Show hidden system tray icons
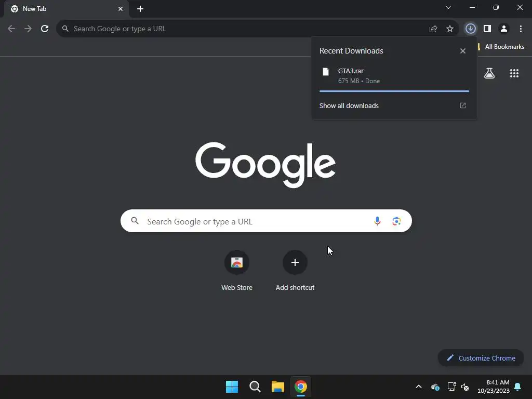Screen dimensions: 532x399 [x=419, y=387]
